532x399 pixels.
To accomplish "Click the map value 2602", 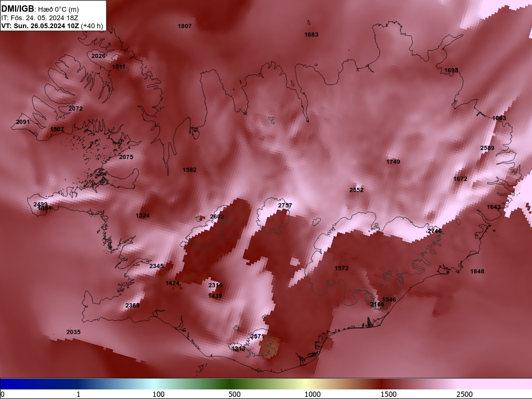I will (217, 217).
